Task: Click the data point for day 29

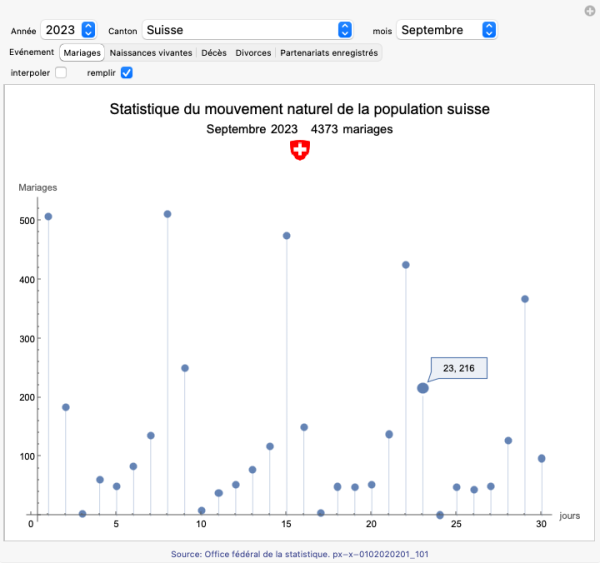Action: (525, 299)
